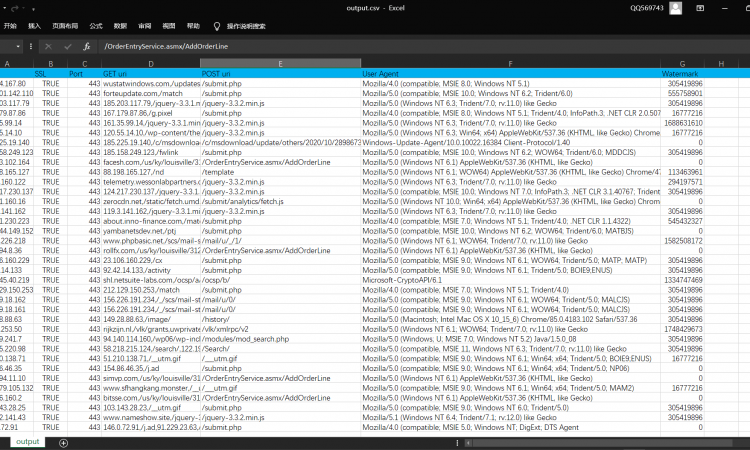Image resolution: width=750 pixels, height=450 pixels.
Task: Select the 'POST uri' header cell
Action: point(280,74)
